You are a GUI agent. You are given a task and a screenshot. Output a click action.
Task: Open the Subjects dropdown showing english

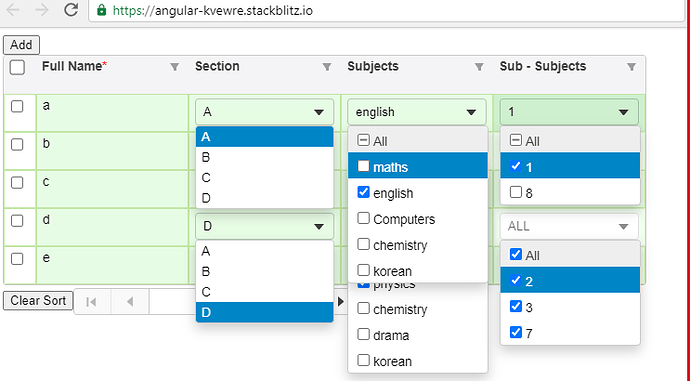tap(417, 112)
